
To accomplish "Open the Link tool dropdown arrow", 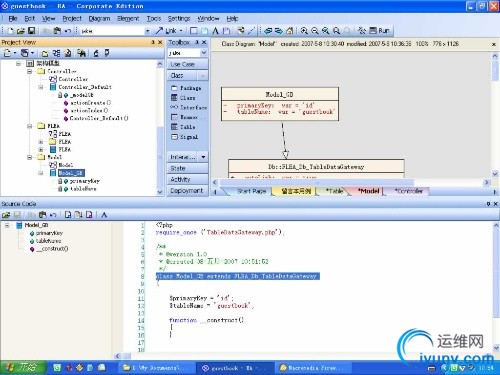I will click(x=181, y=31).
